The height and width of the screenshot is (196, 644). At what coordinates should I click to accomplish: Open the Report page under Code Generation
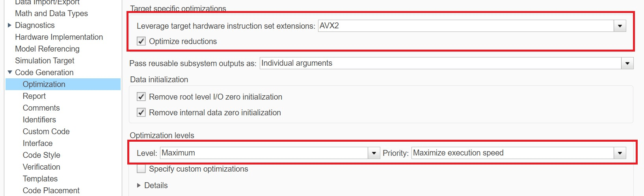[34, 96]
